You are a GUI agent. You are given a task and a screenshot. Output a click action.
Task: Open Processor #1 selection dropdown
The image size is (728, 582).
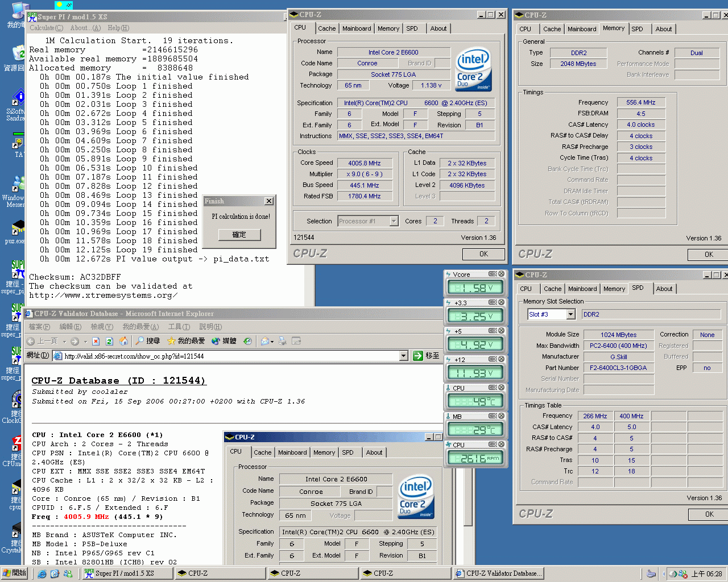[394, 221]
